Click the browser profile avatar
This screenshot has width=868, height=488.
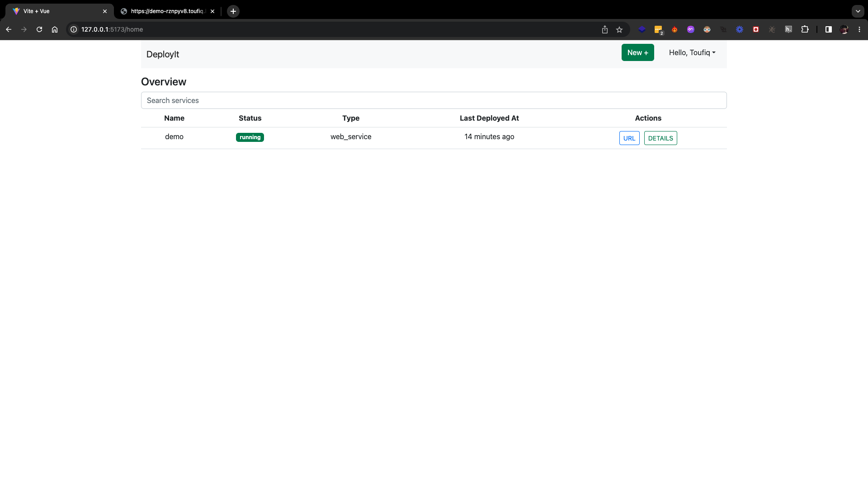coord(844,29)
